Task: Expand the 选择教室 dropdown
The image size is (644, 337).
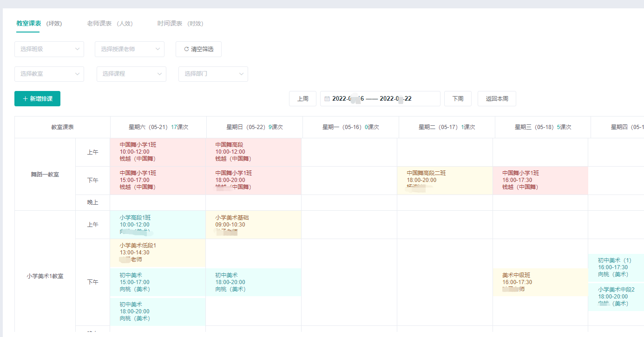Action: tap(49, 74)
